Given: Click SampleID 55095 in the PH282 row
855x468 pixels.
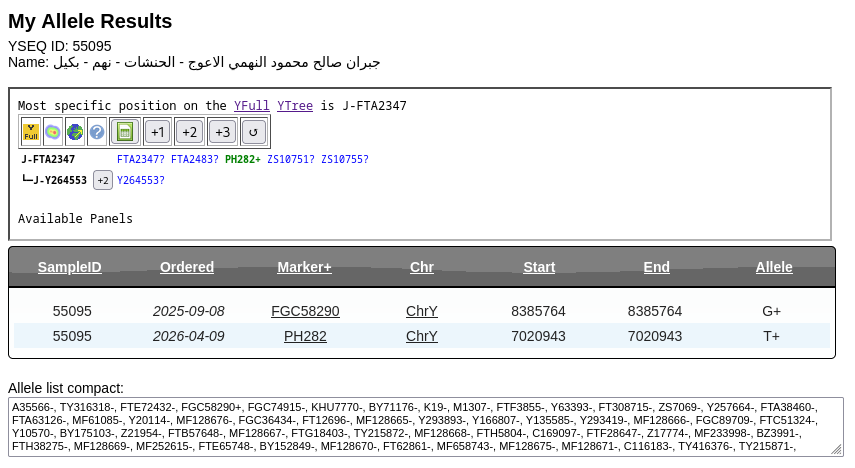Looking at the screenshot, I should pyautogui.click(x=72, y=336).
